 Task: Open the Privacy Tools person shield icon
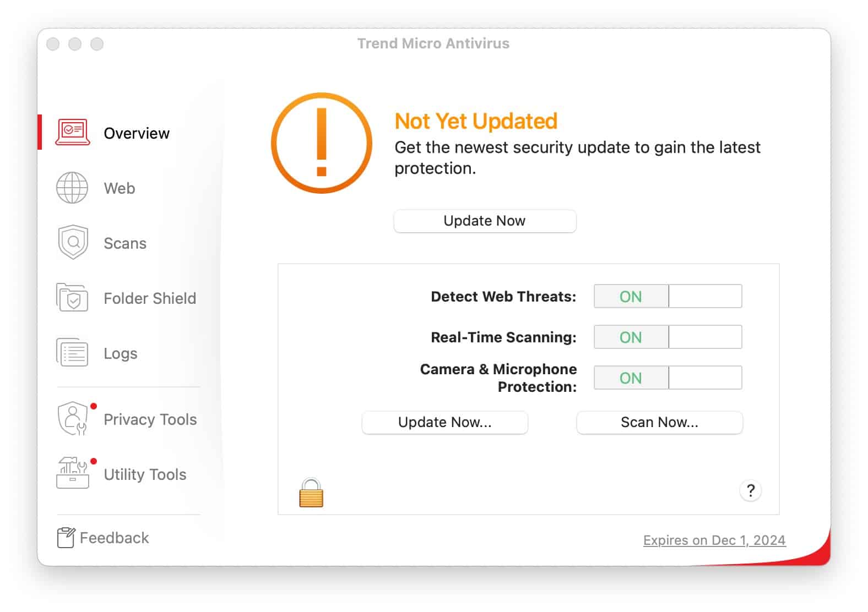point(73,418)
